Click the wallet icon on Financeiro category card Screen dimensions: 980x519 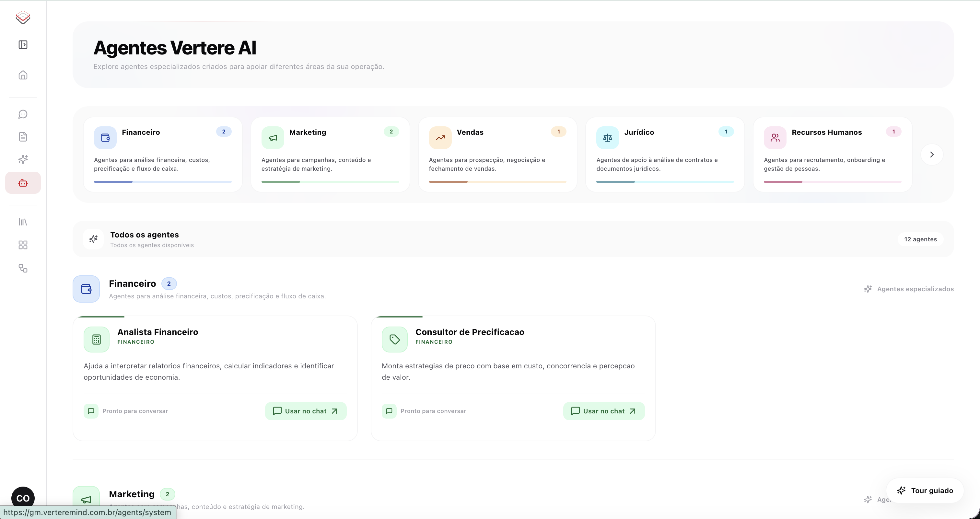105,138
